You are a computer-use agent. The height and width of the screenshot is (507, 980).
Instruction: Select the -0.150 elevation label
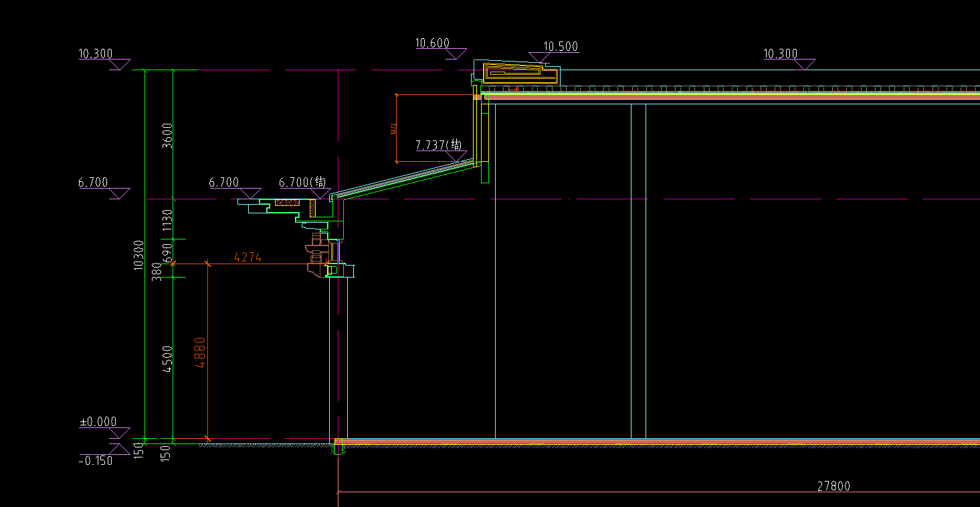click(x=96, y=461)
